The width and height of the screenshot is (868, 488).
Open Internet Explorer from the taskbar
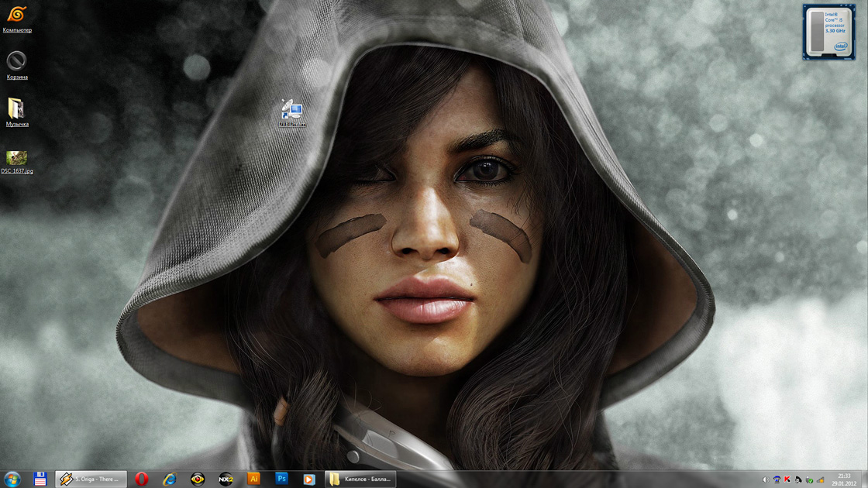coord(169,479)
